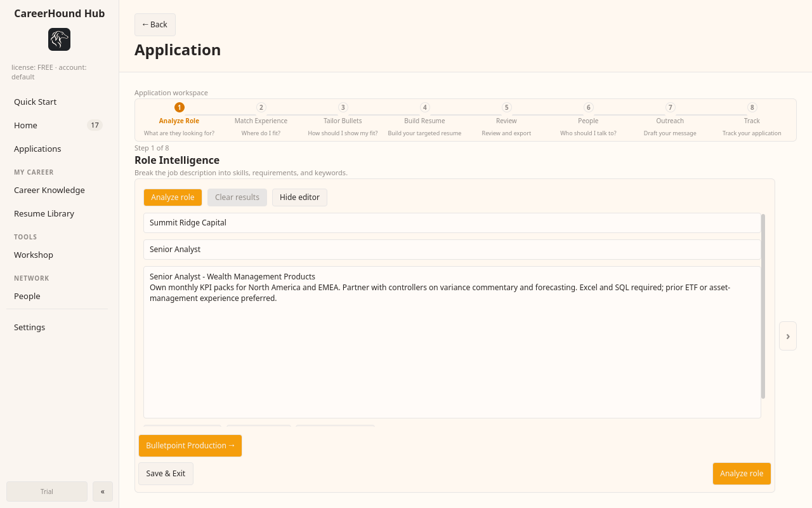Image resolution: width=812 pixels, height=508 pixels.
Task: Click the bottom-right Analyze role button
Action: [742, 474]
